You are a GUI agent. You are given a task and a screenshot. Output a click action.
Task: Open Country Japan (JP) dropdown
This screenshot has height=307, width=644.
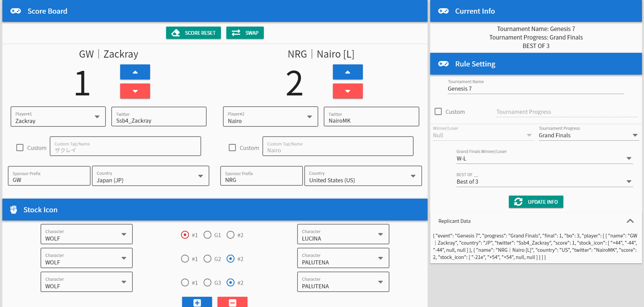pos(150,176)
